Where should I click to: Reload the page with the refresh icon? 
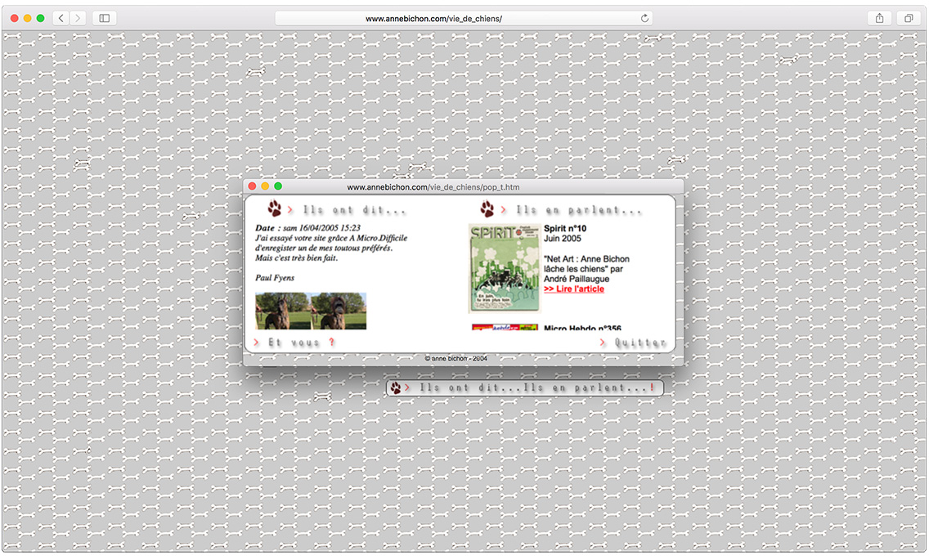click(x=644, y=18)
